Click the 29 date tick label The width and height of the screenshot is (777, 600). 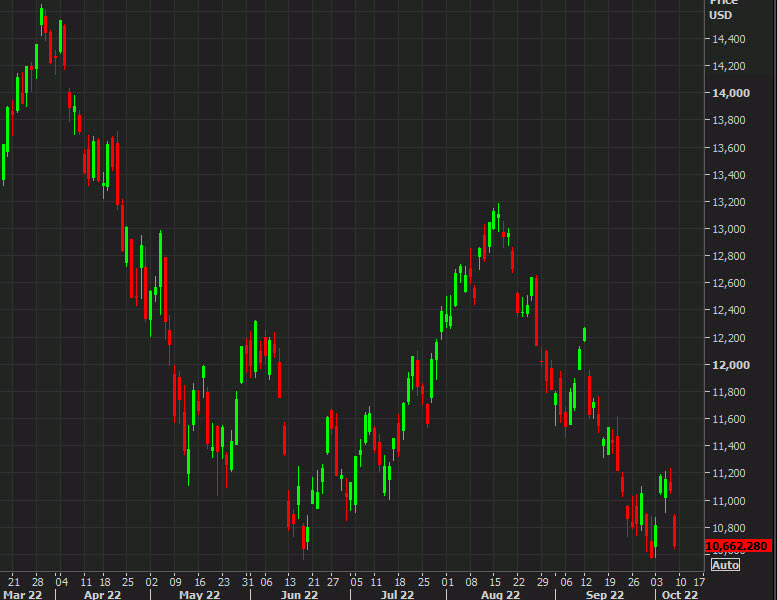tap(543, 582)
